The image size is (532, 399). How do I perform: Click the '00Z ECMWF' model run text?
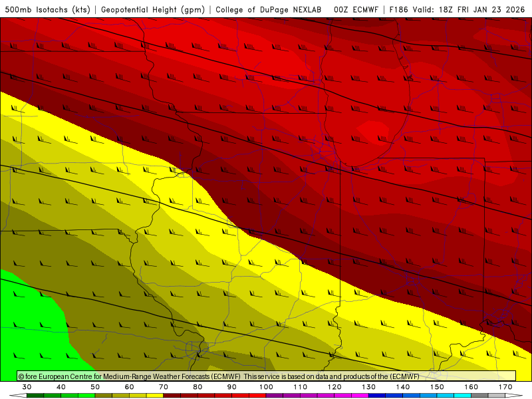click(356, 9)
